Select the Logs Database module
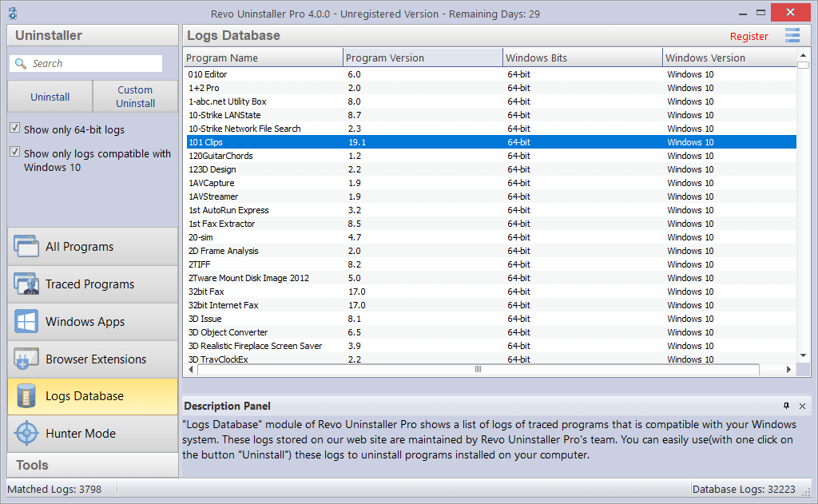 pos(93,396)
